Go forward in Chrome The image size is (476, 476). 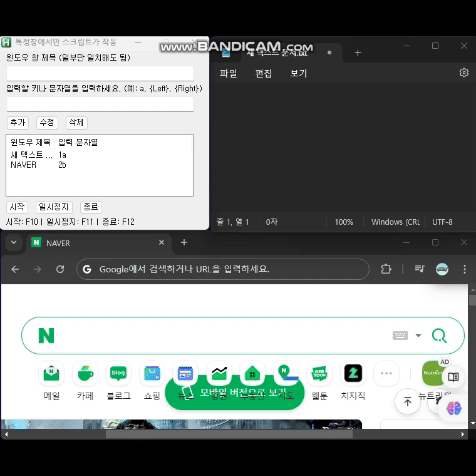38,269
